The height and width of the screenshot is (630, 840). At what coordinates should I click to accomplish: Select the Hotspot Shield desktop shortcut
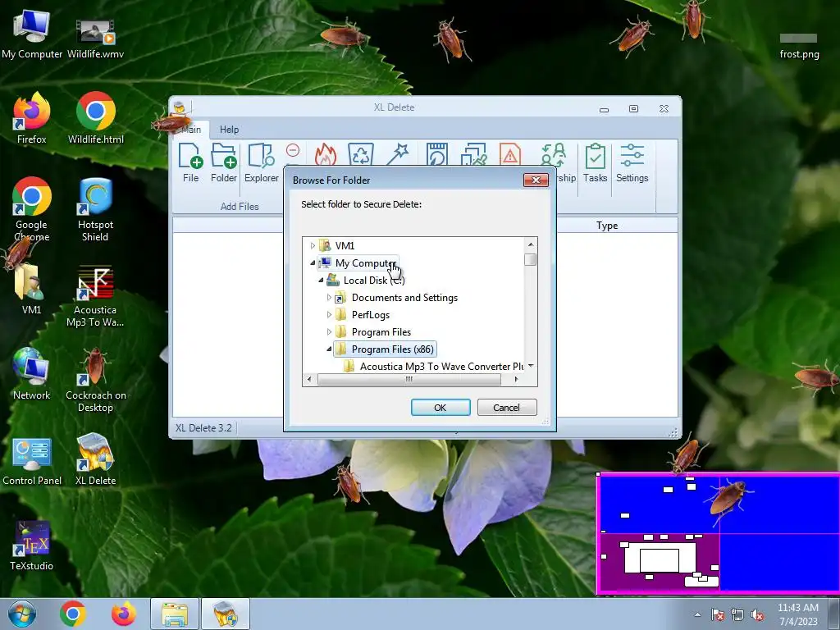pyautogui.click(x=95, y=209)
